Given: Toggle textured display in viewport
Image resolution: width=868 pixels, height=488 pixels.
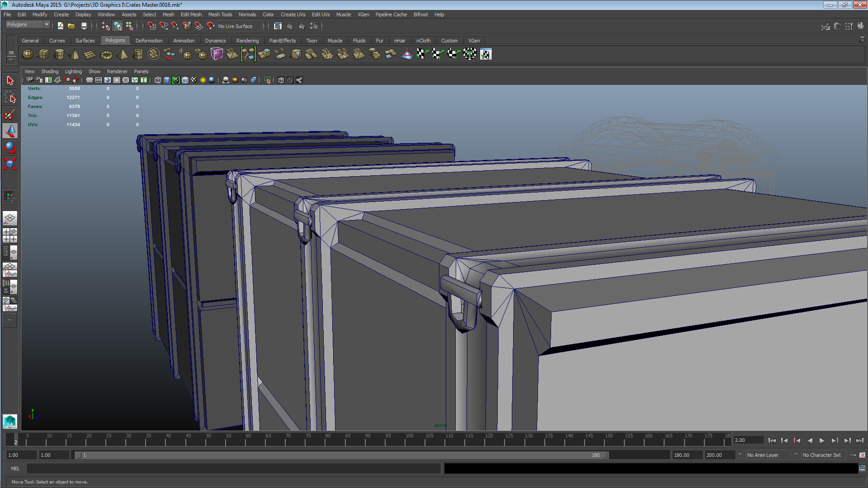Looking at the screenshot, I should [193, 80].
